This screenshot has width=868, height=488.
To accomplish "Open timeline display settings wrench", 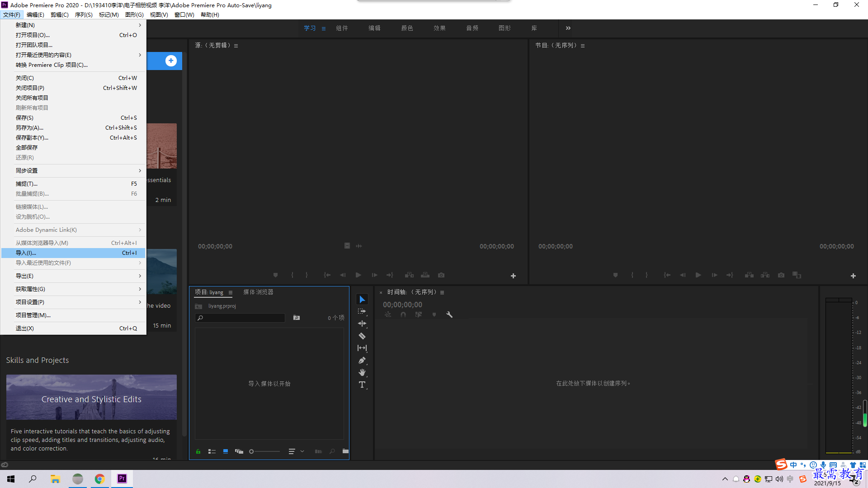I will point(449,314).
